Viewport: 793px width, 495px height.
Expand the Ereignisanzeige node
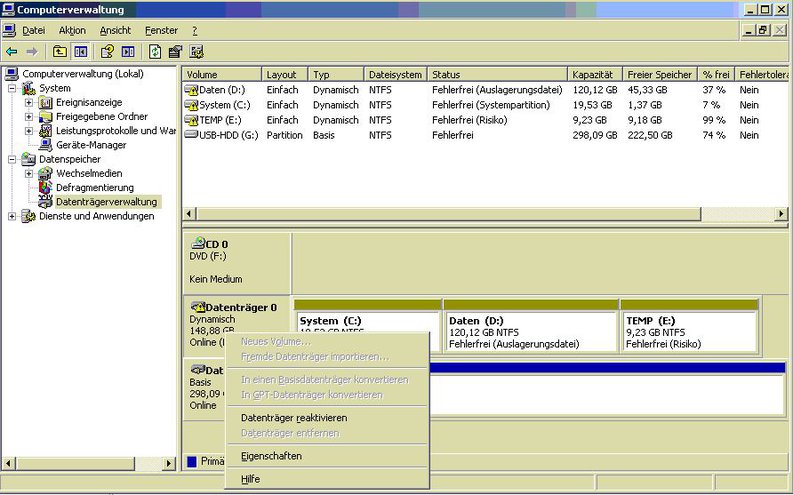coord(29,103)
